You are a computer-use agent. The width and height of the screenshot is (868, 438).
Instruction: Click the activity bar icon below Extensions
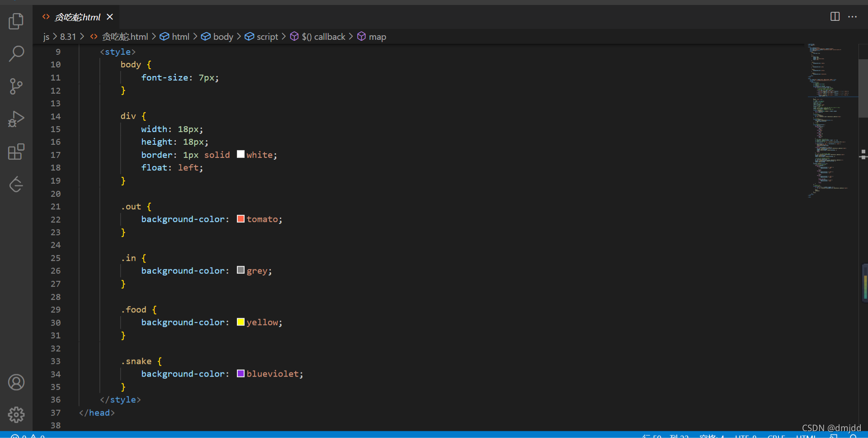(x=16, y=184)
